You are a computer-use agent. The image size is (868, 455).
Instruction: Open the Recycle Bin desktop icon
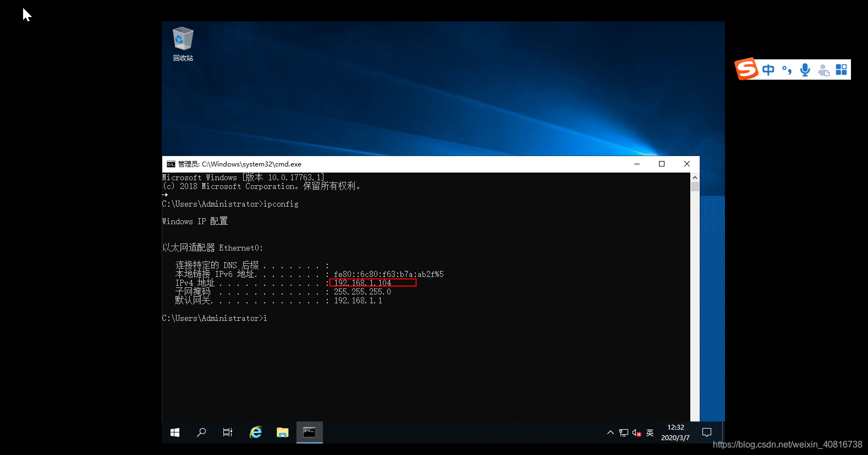coord(183,44)
